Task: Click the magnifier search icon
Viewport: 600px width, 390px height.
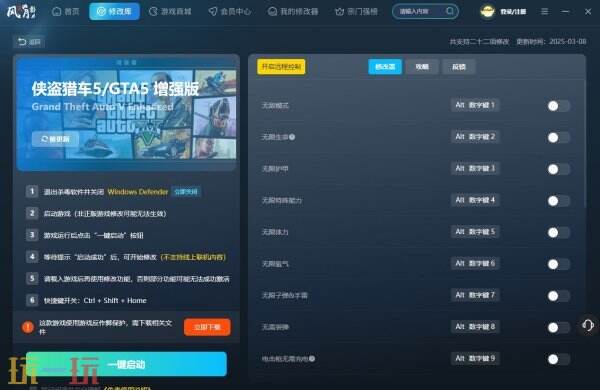Action: coord(450,11)
